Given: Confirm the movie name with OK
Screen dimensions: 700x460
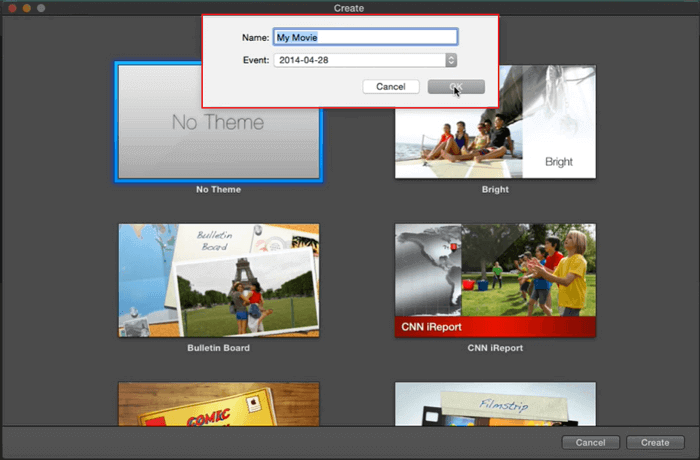Looking at the screenshot, I should pos(456,87).
